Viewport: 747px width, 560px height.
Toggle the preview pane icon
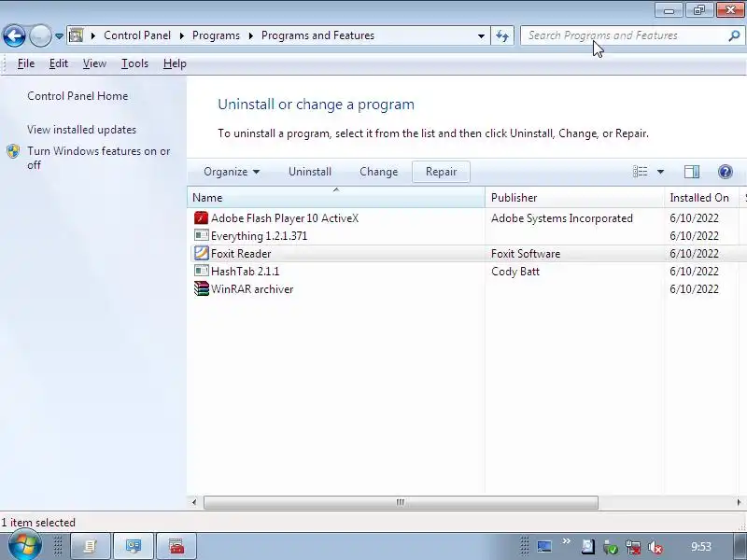(x=692, y=172)
